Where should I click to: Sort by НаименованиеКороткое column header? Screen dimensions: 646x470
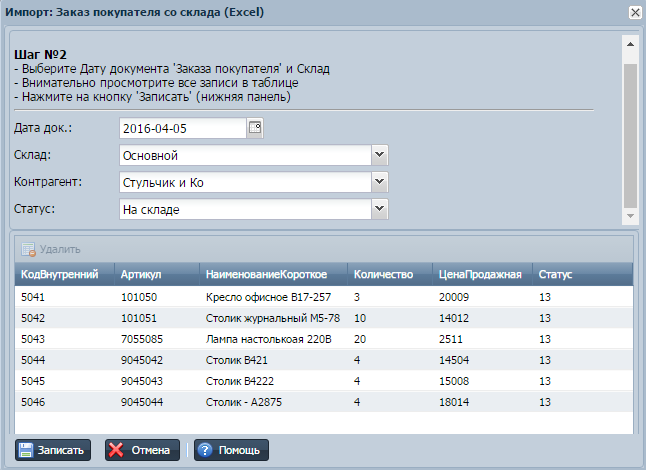click(x=274, y=274)
